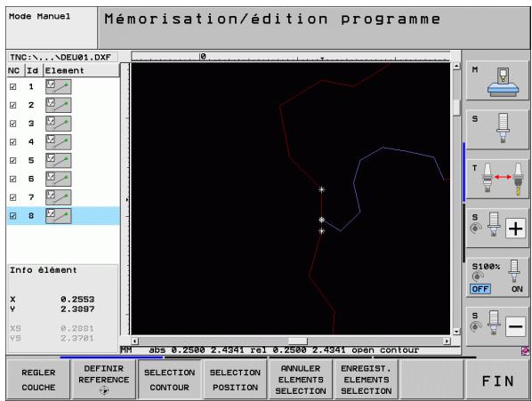Screen dimensions: 532x401
Task: Click the horizontal scrollbar thumb
Action: (x=297, y=341)
